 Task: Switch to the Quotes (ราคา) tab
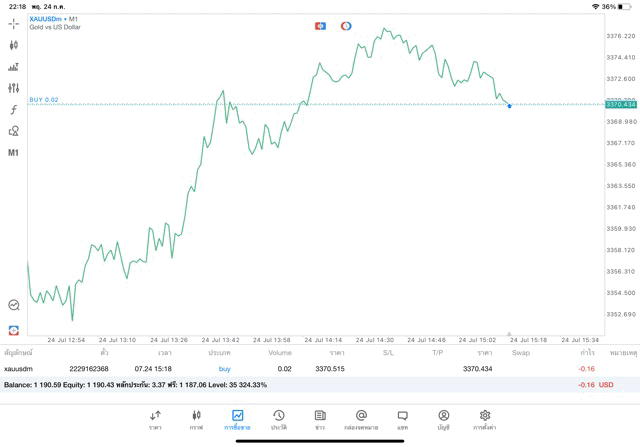(x=155, y=419)
